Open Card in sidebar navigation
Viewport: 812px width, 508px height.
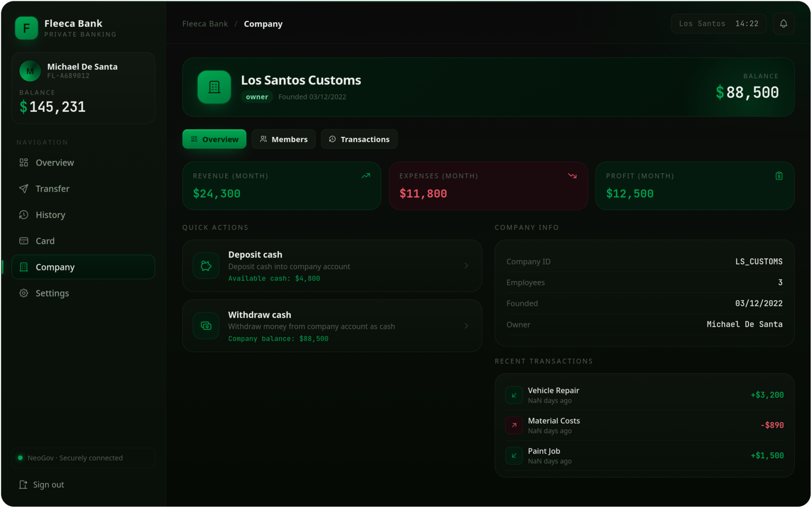pyautogui.click(x=83, y=241)
